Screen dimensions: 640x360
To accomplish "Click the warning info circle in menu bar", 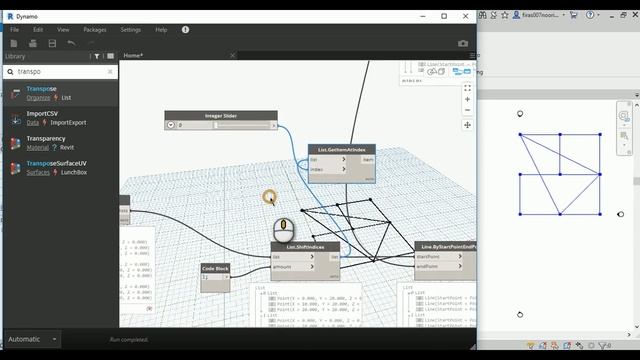I will click(185, 30).
